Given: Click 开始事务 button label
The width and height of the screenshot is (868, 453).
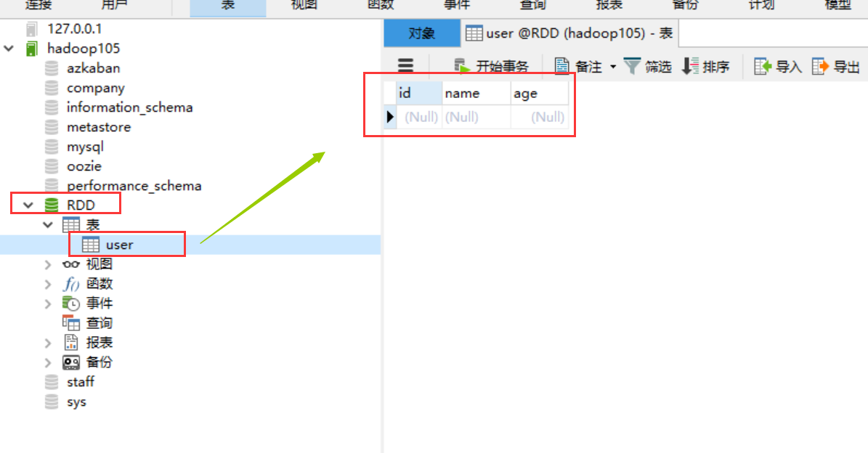Looking at the screenshot, I should point(502,67).
